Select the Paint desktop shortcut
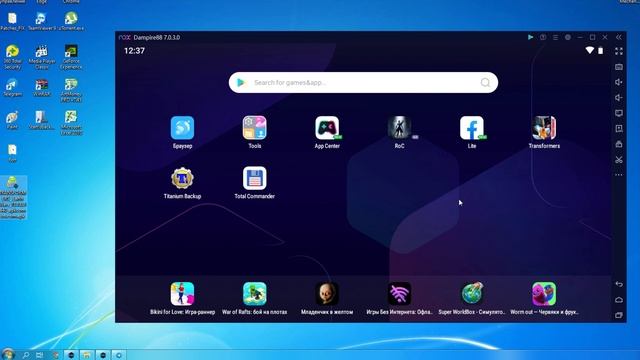 (x=12, y=120)
